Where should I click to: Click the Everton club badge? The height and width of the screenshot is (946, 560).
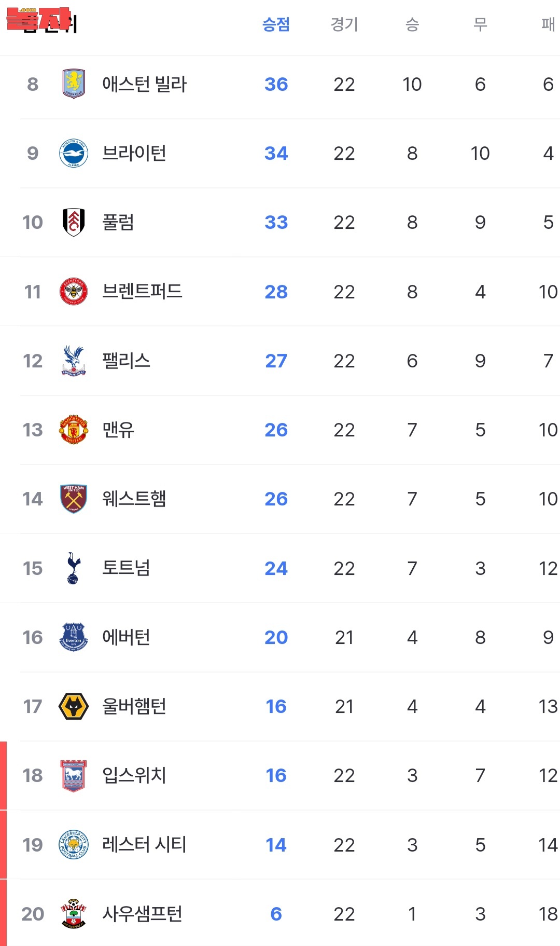click(74, 637)
